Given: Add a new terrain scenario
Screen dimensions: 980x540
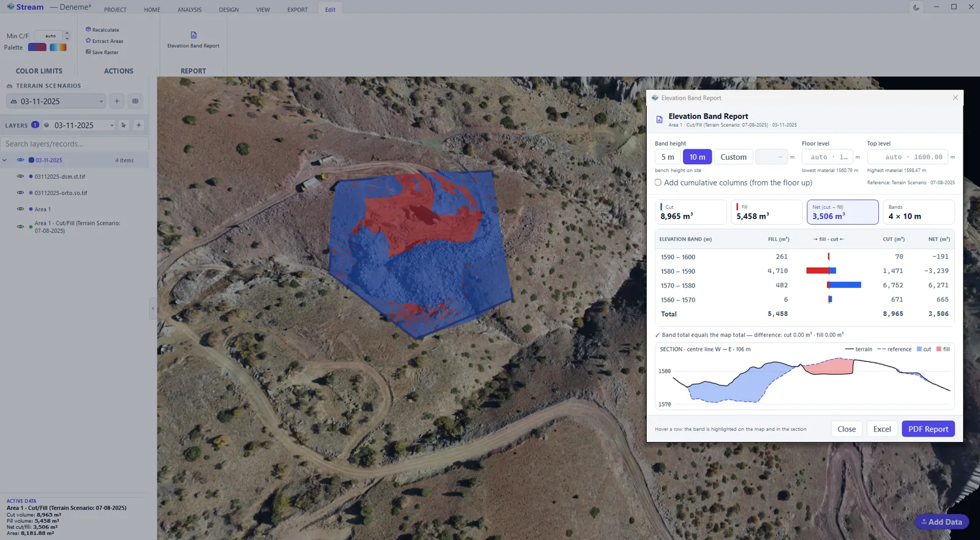Looking at the screenshot, I should click(117, 101).
